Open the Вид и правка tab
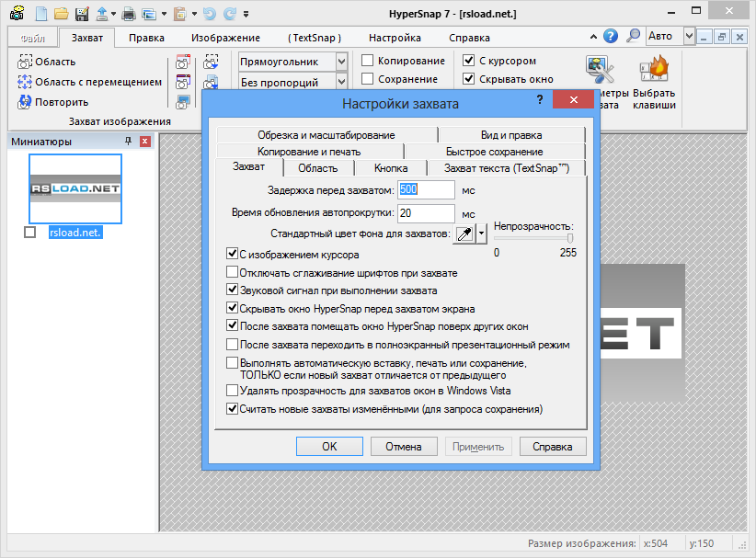The height and width of the screenshot is (558, 756). [x=511, y=135]
